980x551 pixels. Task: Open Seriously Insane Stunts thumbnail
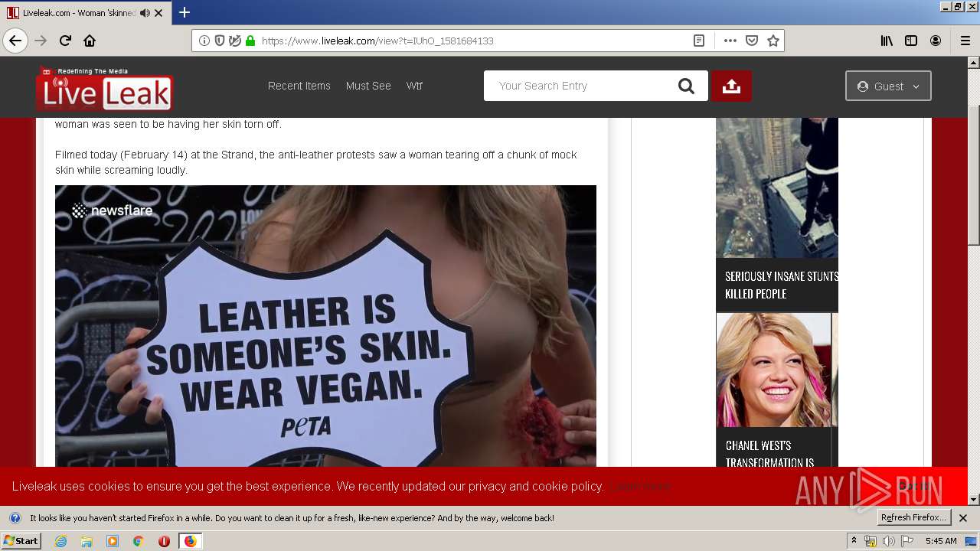click(777, 187)
